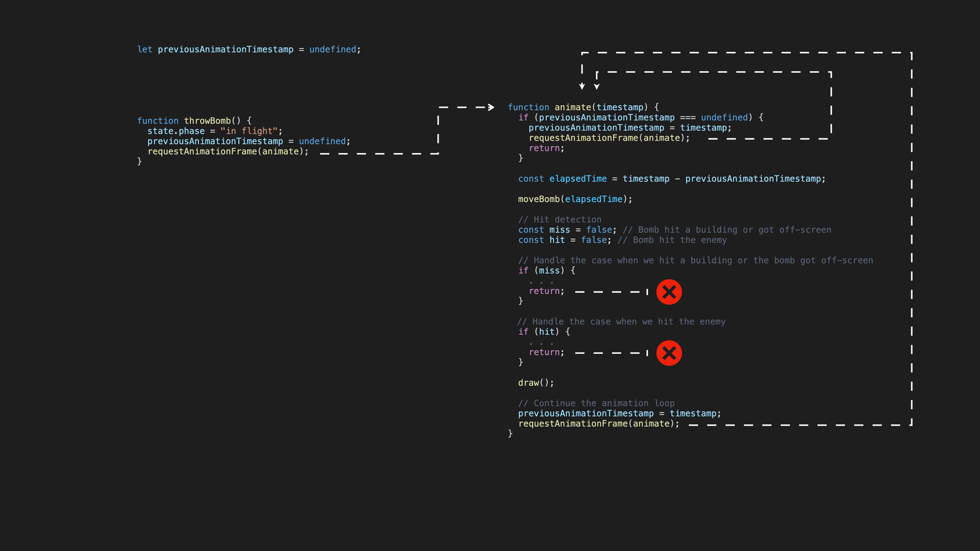Click the red X icon beside the miss-block return
Screen dimensions: 980x551
(669, 292)
